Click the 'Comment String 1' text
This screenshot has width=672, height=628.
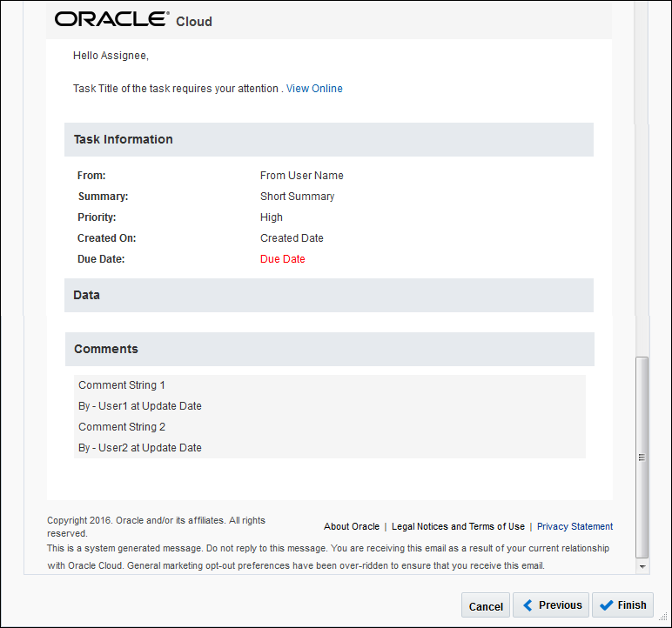[122, 385]
